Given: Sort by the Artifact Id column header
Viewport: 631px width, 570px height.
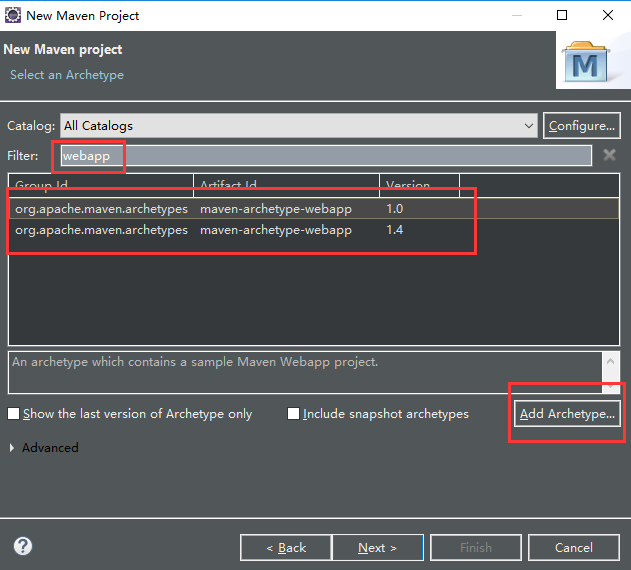Looking at the screenshot, I should pyautogui.click(x=287, y=185).
